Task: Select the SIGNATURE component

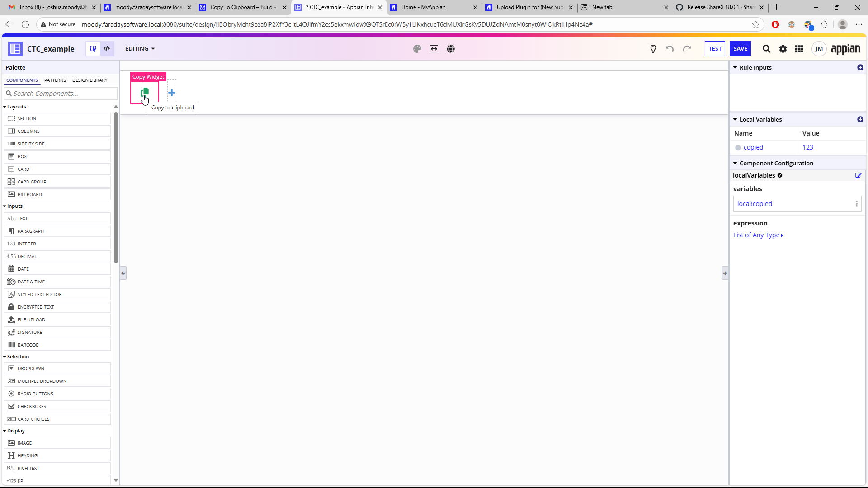Action: pos(57,333)
